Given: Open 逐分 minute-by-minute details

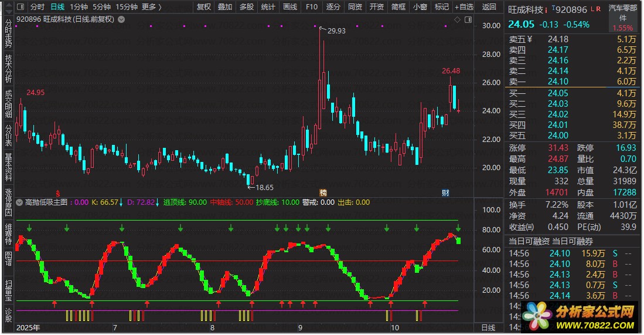Looking at the screenshot, I should pos(333,7).
